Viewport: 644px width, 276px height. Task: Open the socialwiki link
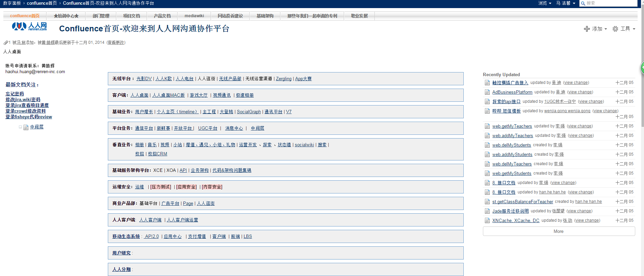click(304, 145)
